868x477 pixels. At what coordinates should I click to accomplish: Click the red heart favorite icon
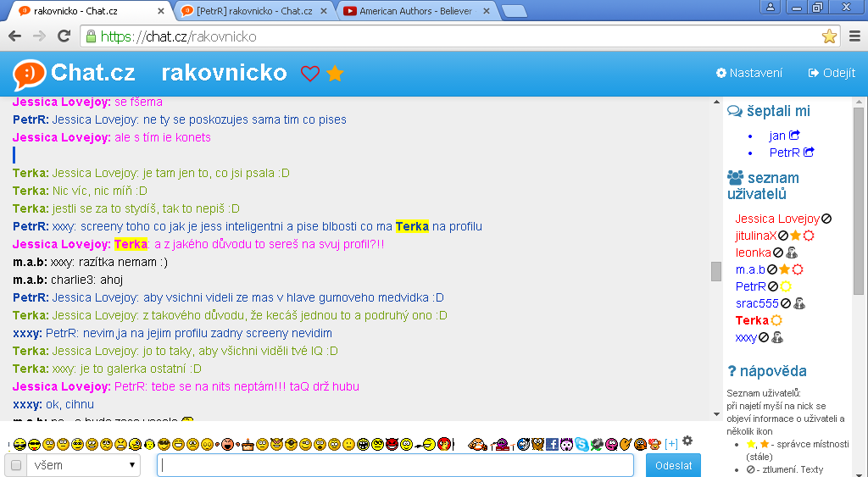point(310,74)
